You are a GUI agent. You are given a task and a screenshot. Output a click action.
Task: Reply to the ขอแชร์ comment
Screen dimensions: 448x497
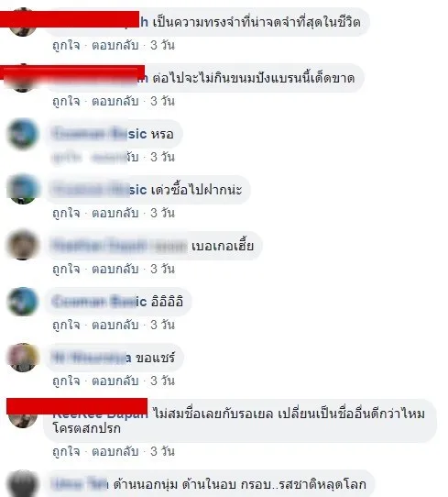tap(115, 381)
